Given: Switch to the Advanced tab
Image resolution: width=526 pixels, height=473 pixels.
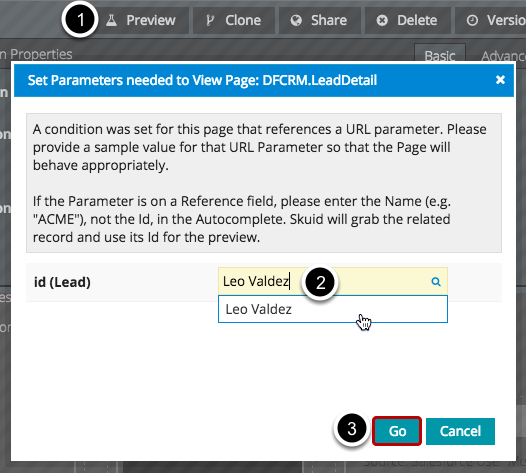Looking at the screenshot, I should (503, 56).
